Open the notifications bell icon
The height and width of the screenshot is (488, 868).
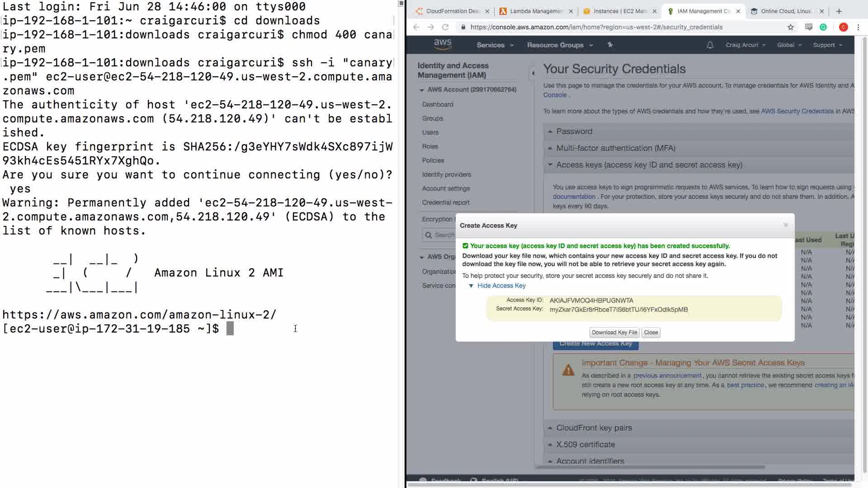click(x=710, y=45)
